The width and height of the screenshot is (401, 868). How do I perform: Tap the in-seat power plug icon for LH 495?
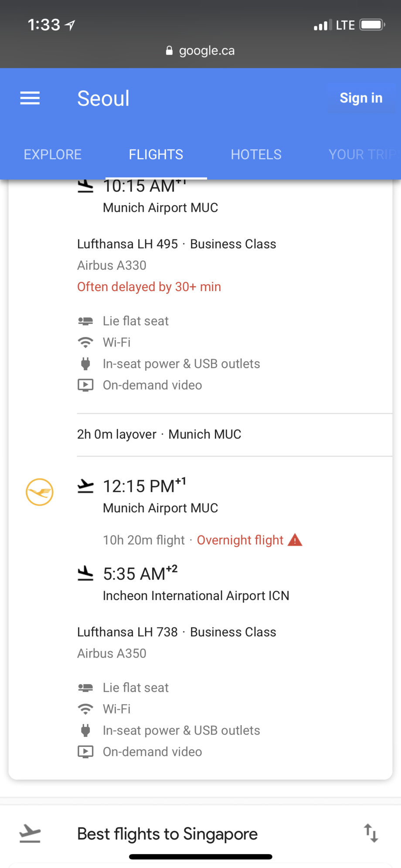(85, 364)
